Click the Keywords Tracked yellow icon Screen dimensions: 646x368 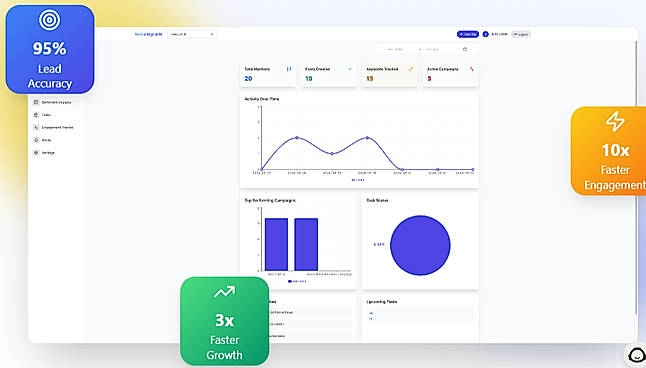(410, 69)
